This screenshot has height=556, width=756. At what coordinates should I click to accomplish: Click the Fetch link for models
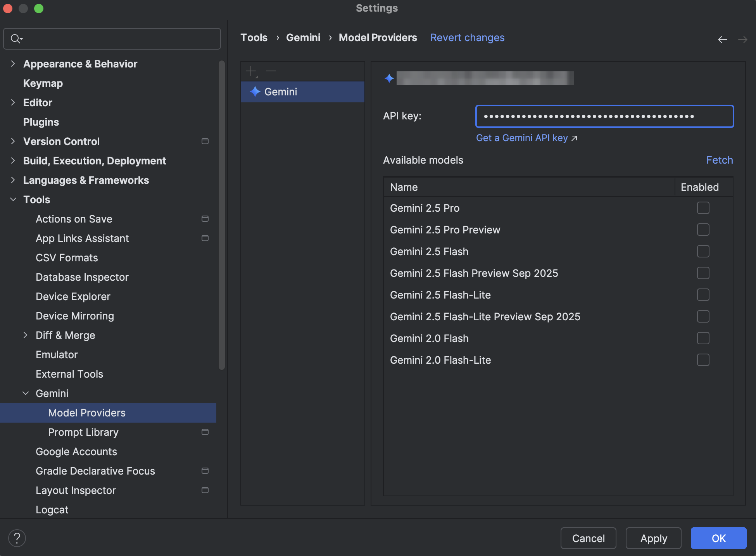(720, 160)
